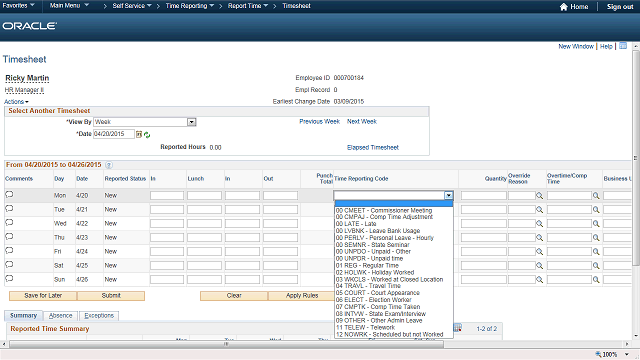640x360 pixels.
Task: Click Overtime/Comp Time lookup for Fri row
Action: pyautogui.click(x=596, y=252)
